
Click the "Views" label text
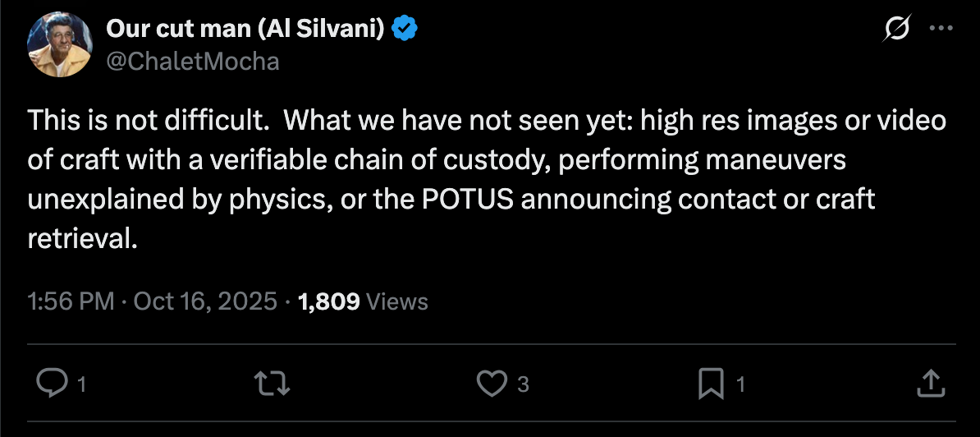point(397,301)
